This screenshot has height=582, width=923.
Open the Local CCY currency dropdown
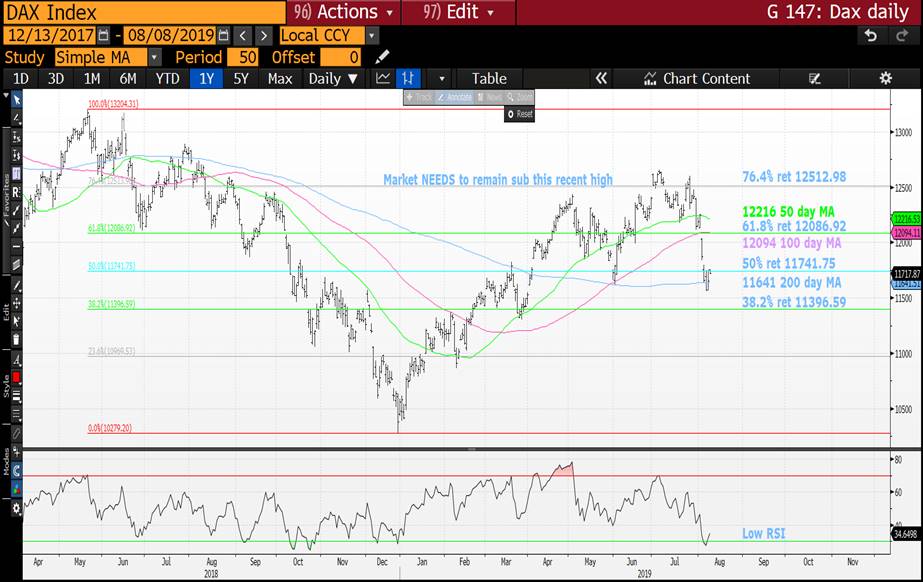click(x=371, y=35)
